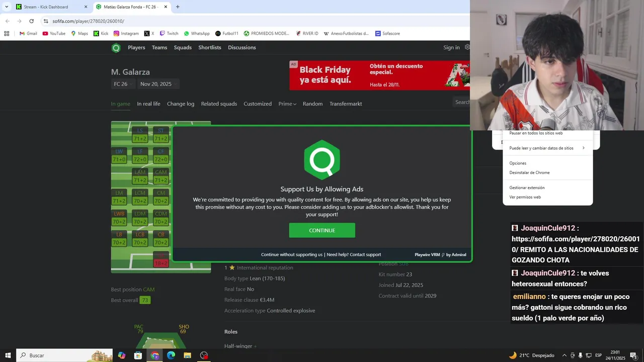Select the In game tab

tap(121, 104)
